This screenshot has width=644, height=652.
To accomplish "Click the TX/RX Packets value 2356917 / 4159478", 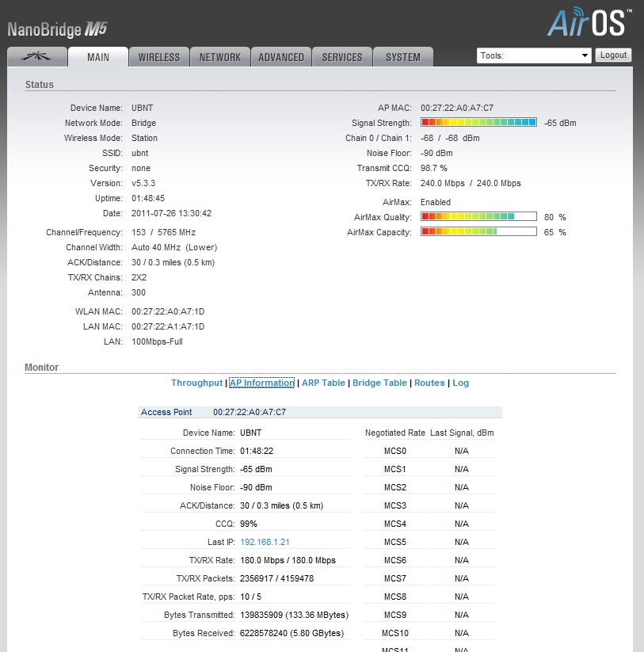I will (277, 578).
